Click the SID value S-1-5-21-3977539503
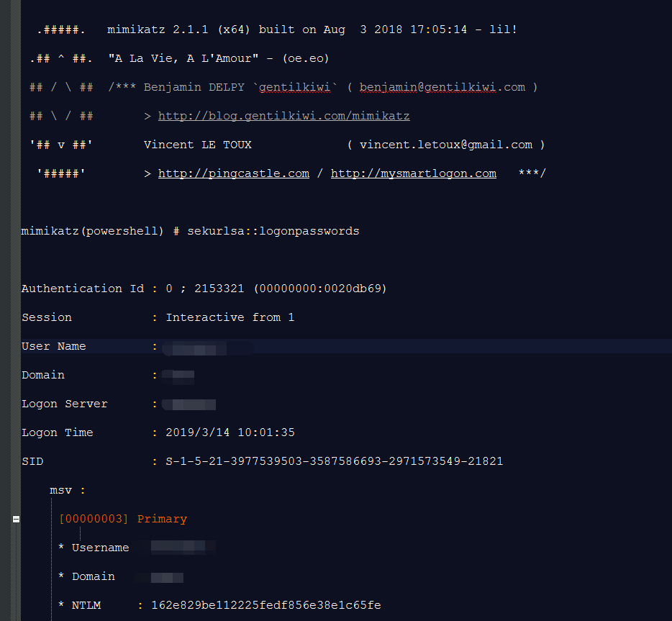Screen dimensions: 672x621 coord(335,461)
